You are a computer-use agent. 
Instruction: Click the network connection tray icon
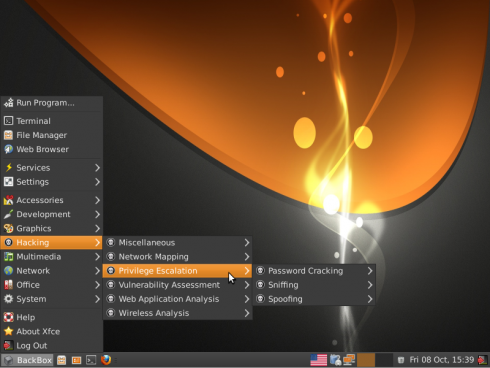(x=349, y=360)
